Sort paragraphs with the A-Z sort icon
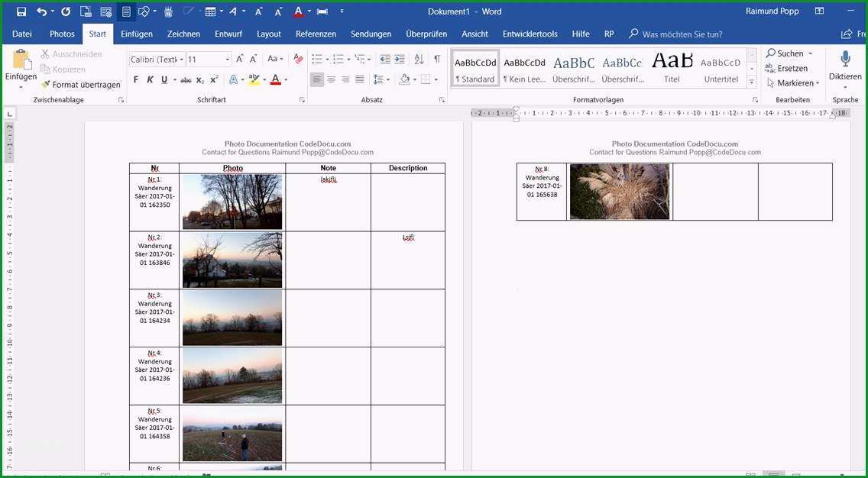868x478 pixels. (419, 59)
